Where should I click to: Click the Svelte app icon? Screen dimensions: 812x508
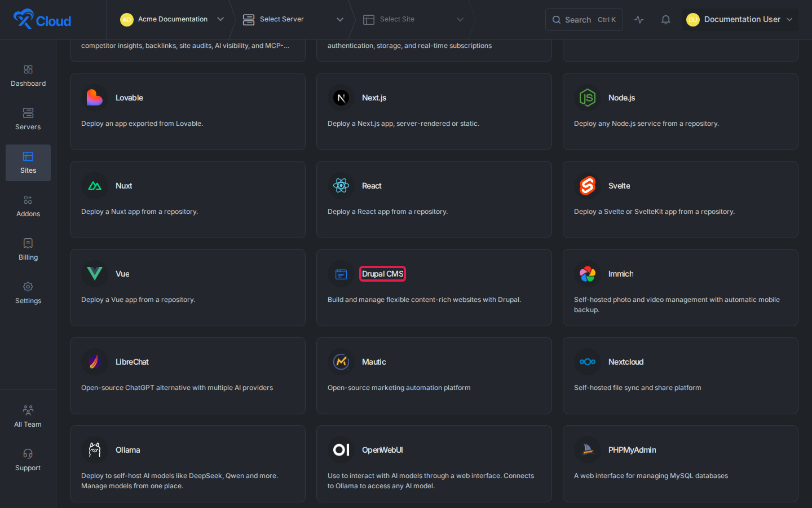click(x=588, y=186)
